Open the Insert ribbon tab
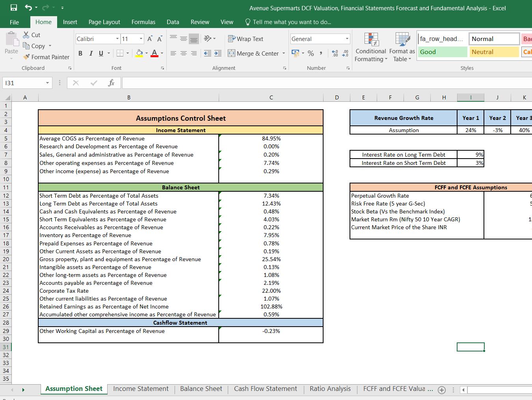 [x=70, y=22]
